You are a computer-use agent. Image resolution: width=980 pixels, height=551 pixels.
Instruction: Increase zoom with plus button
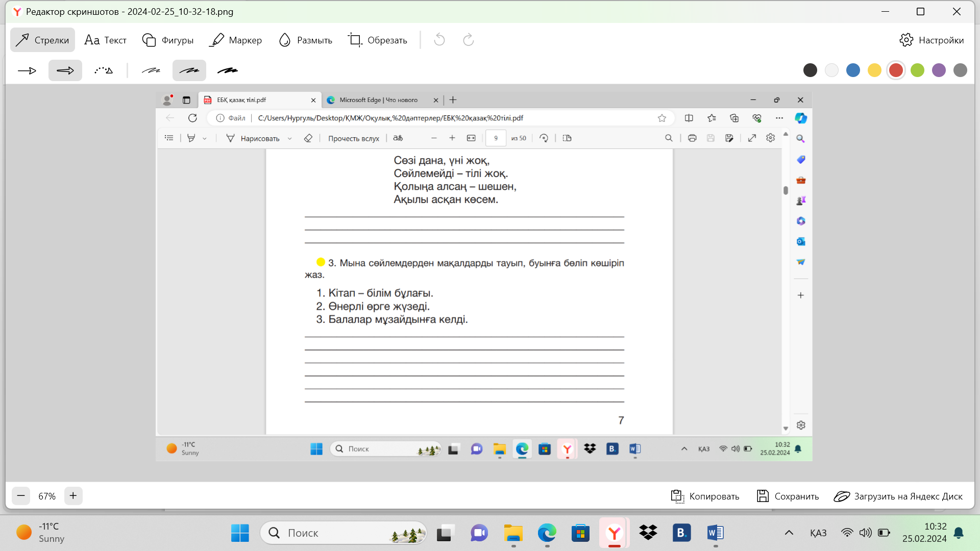73,496
